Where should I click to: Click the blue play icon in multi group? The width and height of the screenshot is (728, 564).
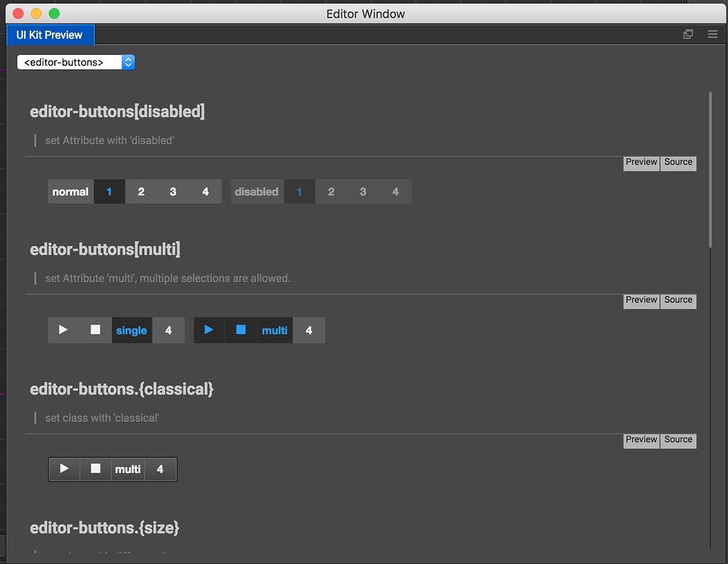[x=209, y=330]
